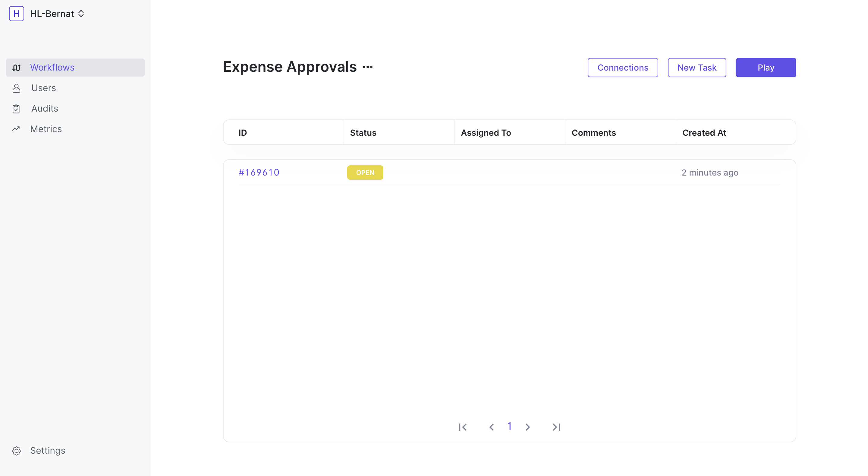Open task #169610
The height and width of the screenshot is (476, 868).
coord(259,173)
